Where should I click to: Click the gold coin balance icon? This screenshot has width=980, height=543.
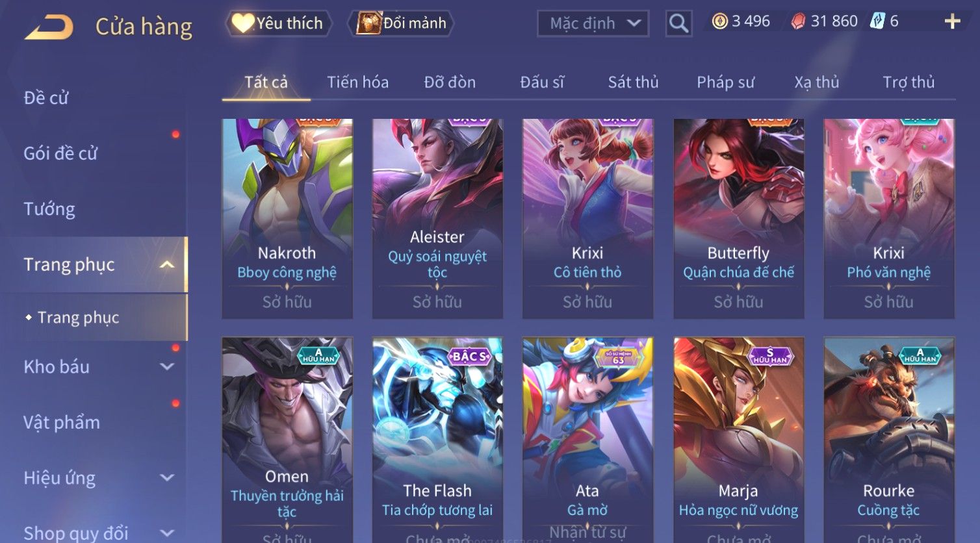pyautogui.click(x=719, y=21)
